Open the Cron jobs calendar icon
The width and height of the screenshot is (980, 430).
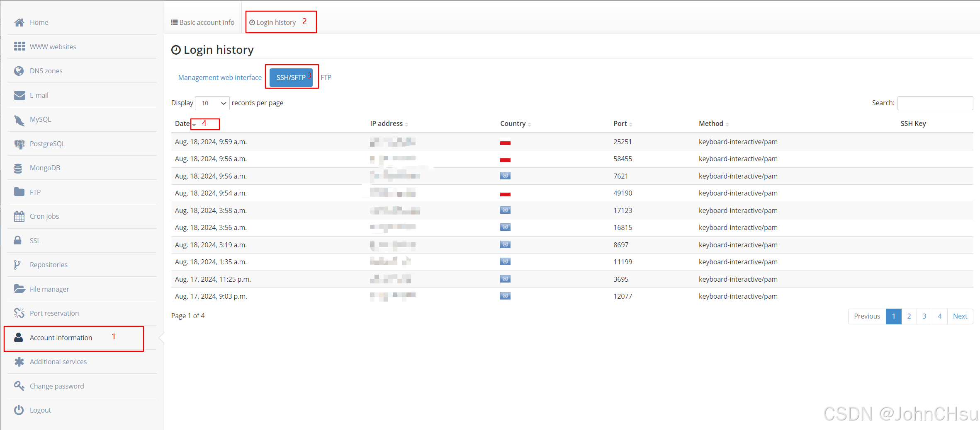point(19,216)
